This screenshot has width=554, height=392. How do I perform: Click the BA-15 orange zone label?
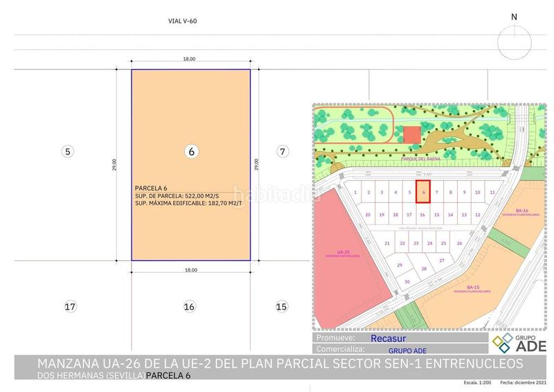click(x=474, y=288)
